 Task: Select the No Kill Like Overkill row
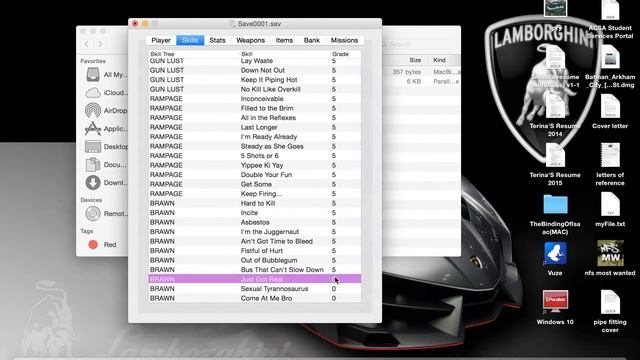[x=255, y=89]
